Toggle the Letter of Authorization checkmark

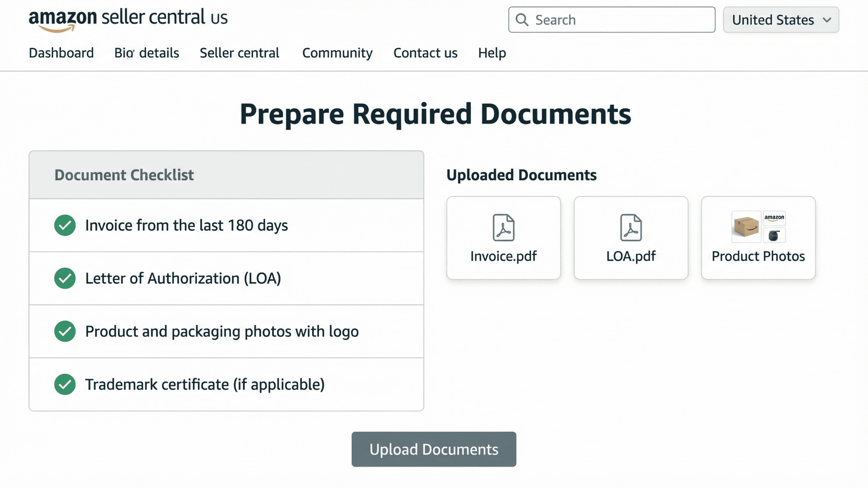[x=65, y=278]
